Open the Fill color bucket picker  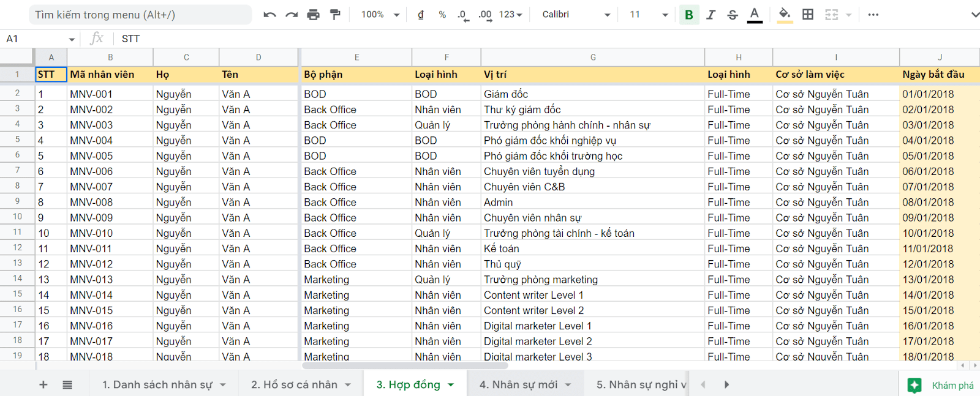784,14
